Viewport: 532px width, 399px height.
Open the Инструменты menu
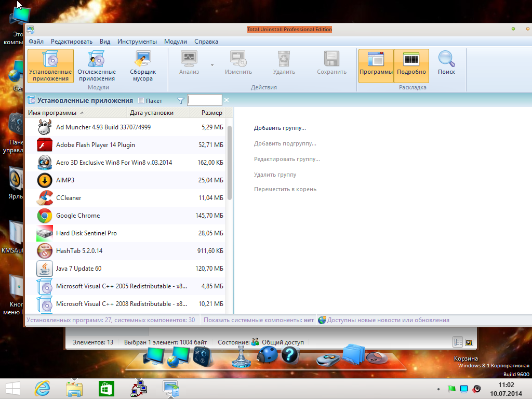(x=137, y=42)
